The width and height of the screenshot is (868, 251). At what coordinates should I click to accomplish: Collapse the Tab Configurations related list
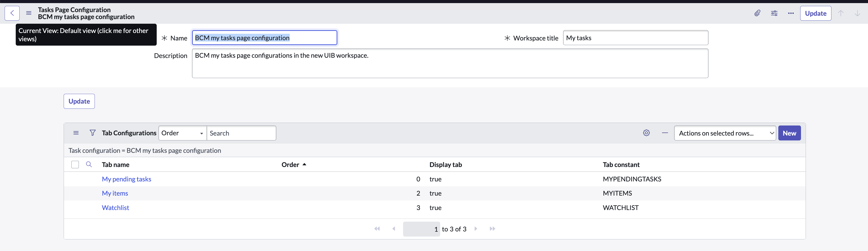click(665, 133)
